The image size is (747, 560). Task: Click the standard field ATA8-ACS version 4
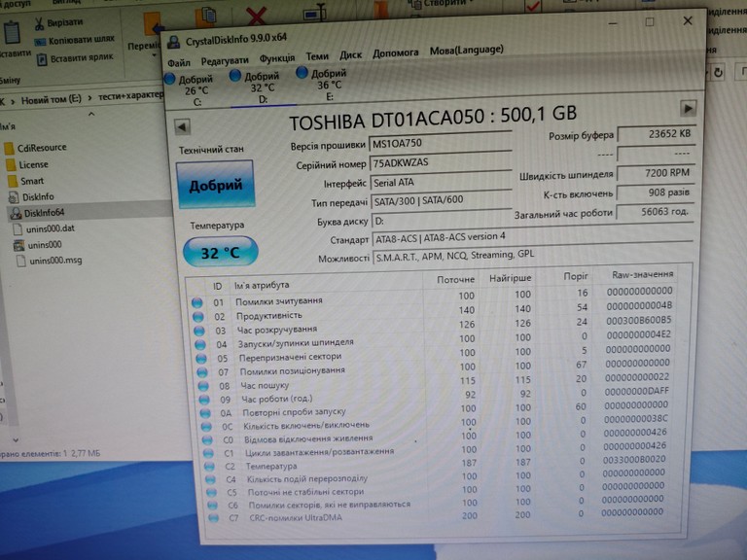tap(532, 236)
